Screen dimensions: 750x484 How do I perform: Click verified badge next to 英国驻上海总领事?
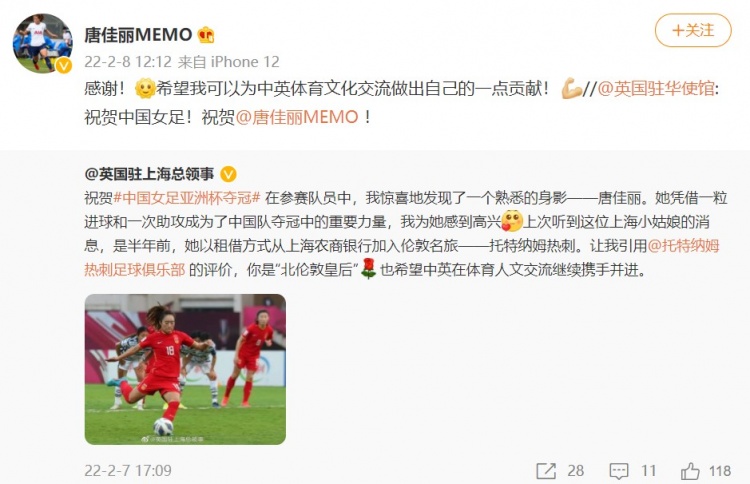pyautogui.click(x=228, y=174)
